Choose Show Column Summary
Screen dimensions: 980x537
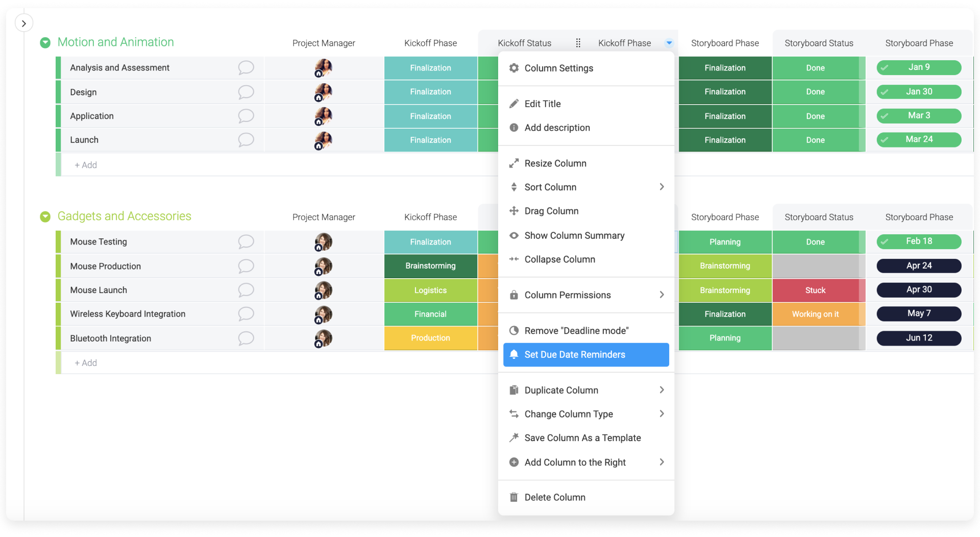586,235
